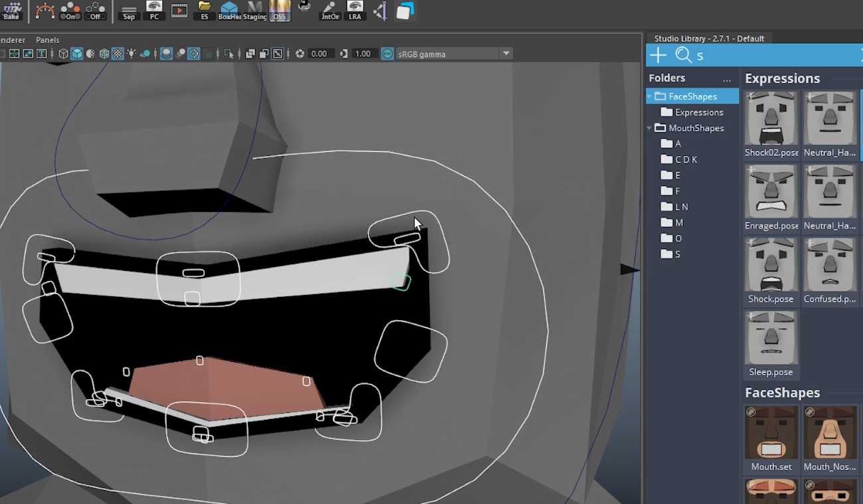
Task: Click the Mouth_Nos set thumbnail
Action: (830, 432)
